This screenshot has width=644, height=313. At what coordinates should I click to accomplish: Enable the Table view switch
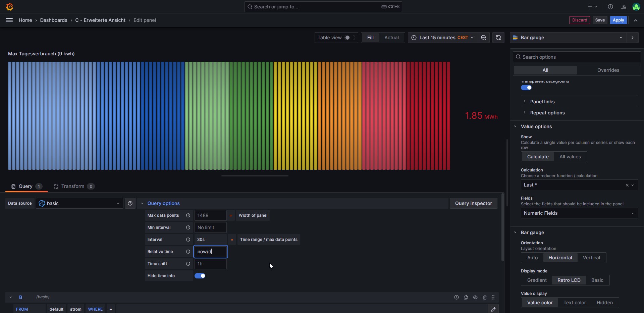tap(350, 38)
